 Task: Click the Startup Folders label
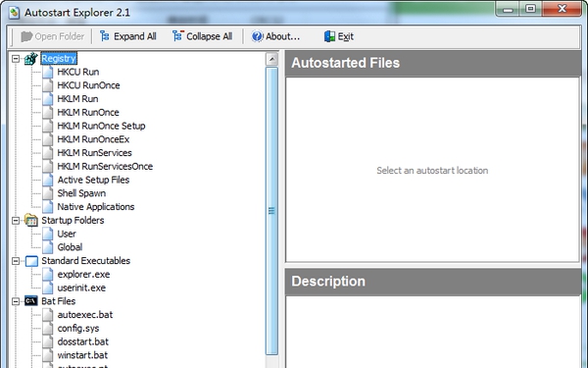click(x=73, y=220)
